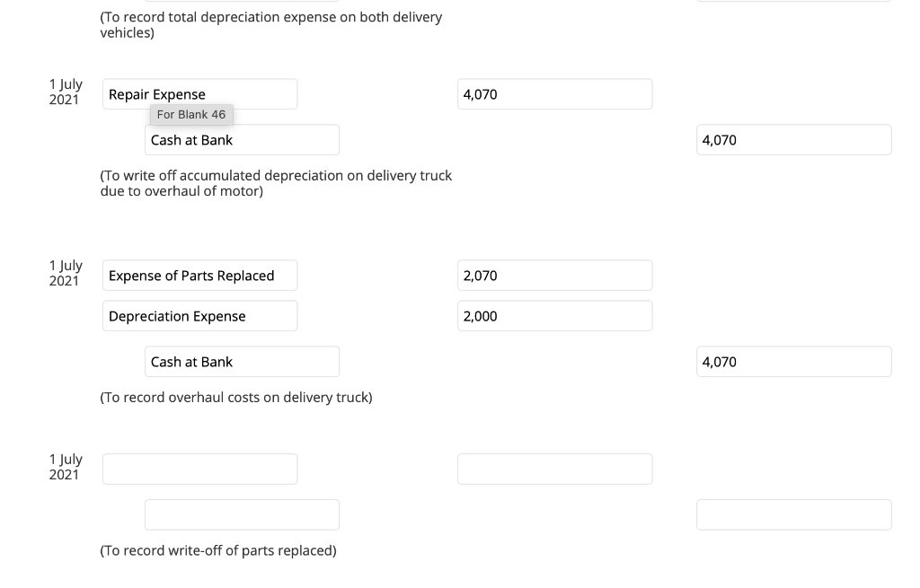
Task: Select the 2,070 debit amount field
Action: (x=554, y=275)
